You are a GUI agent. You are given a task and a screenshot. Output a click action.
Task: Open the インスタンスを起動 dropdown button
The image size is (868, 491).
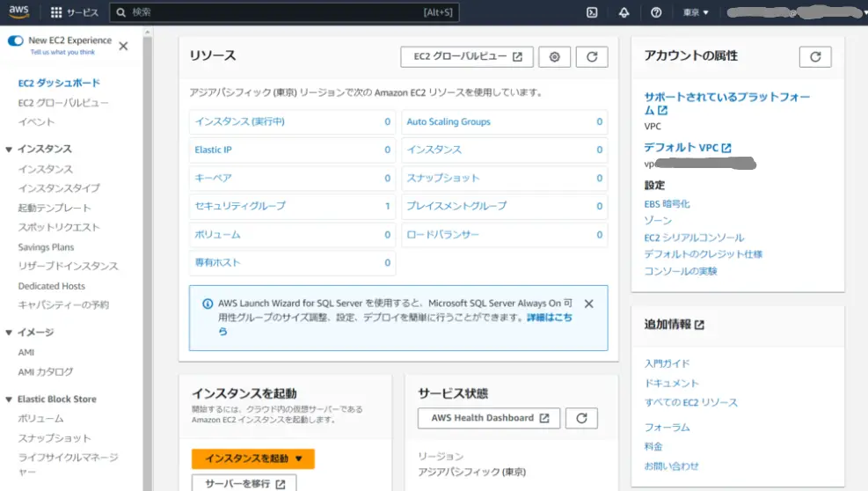(x=253, y=458)
